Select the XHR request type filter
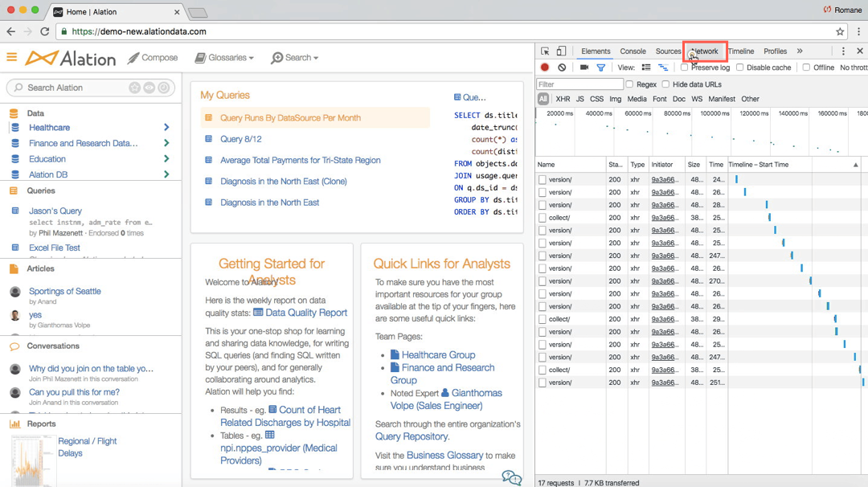 [563, 99]
